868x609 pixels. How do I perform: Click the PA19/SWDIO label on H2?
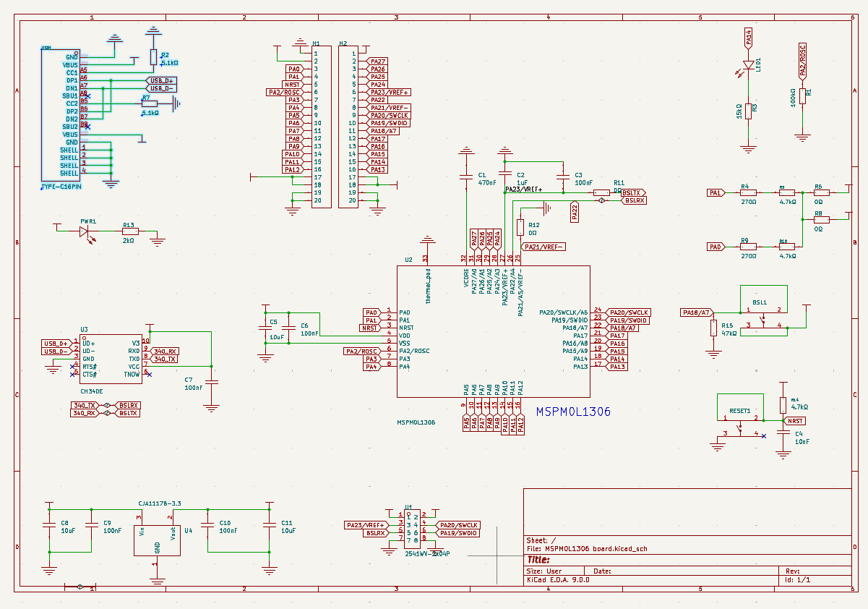click(388, 124)
